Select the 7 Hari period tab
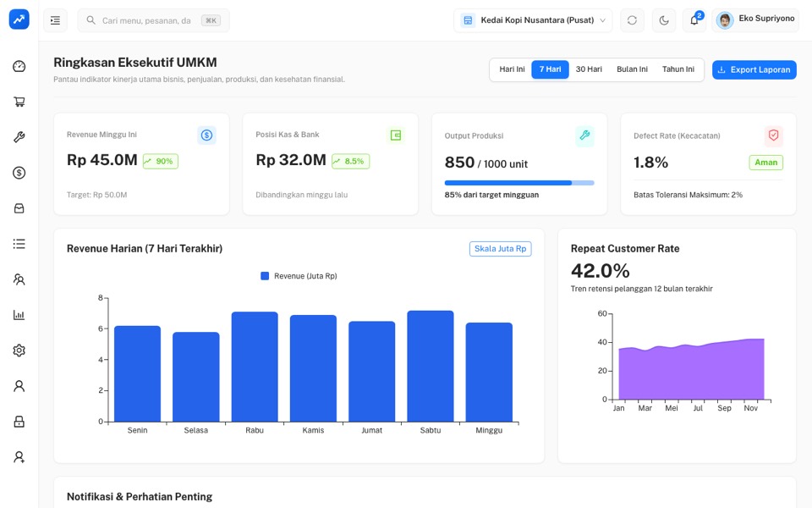This screenshot has height=508, width=812. (x=550, y=69)
